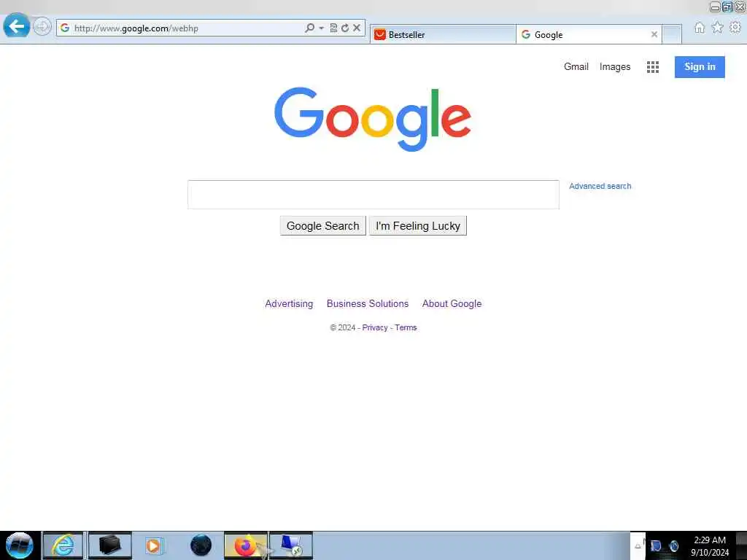The image size is (747, 560).
Task: Open the browser Home page icon
Action: 699,28
